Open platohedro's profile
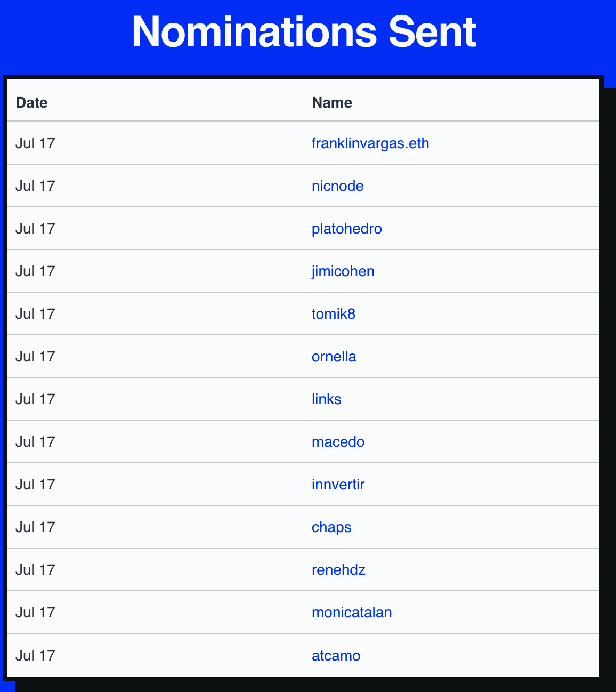Screen dimensions: 616x692 point(346,229)
